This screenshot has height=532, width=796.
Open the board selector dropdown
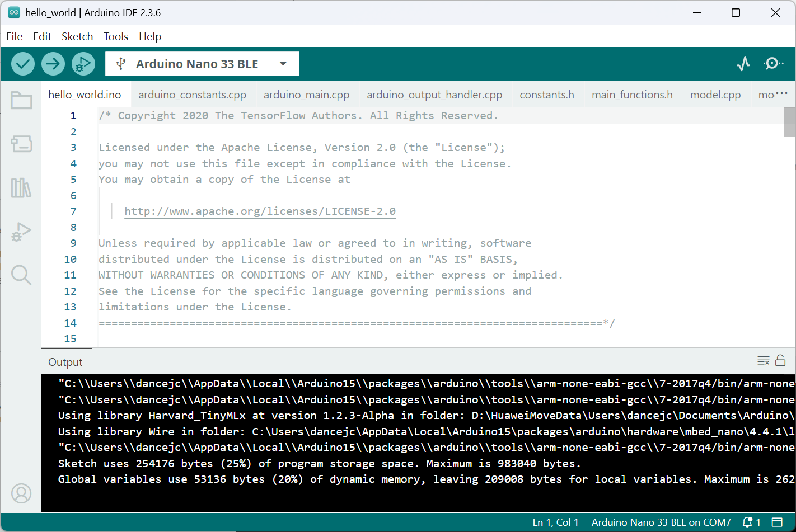(283, 63)
